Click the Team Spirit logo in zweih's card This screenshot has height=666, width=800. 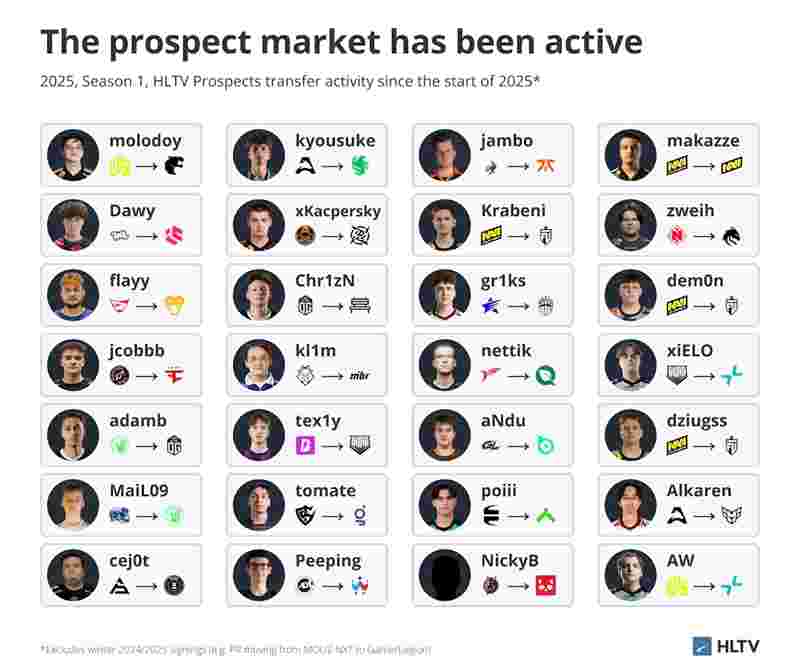coord(732,236)
